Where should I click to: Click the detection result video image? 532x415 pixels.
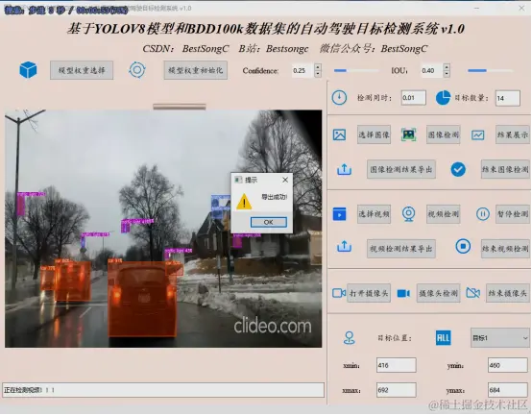point(163,229)
